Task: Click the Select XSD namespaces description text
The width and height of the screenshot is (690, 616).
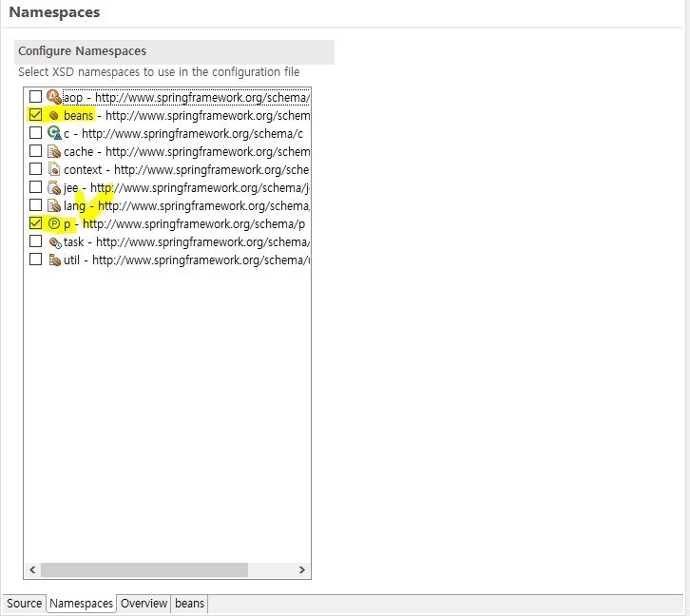Action: [x=159, y=71]
